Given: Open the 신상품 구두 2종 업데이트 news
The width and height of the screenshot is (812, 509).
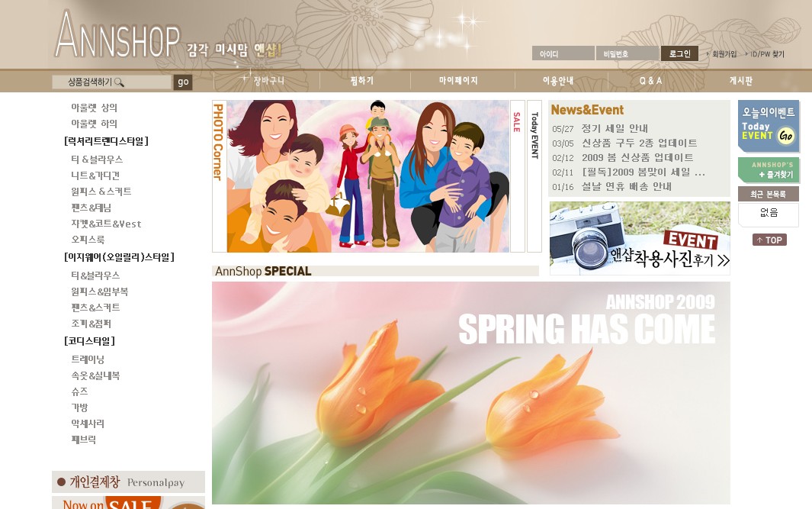Looking at the screenshot, I should pyautogui.click(x=639, y=143).
